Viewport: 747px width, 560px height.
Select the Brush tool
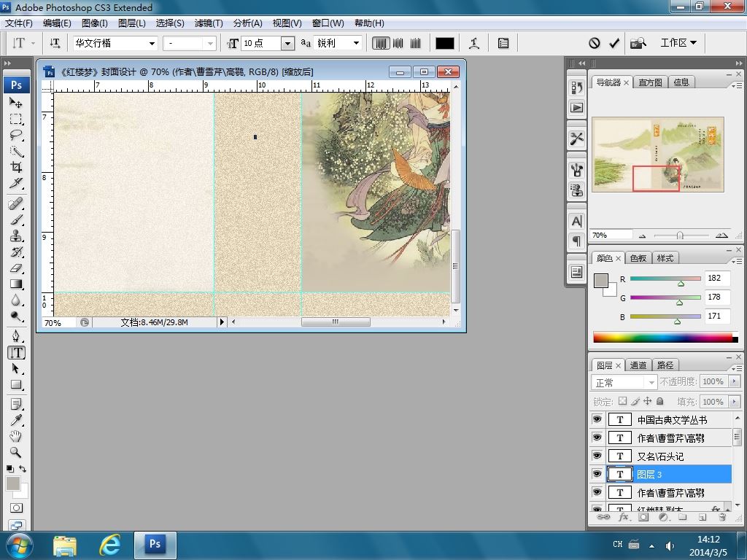pyautogui.click(x=16, y=220)
